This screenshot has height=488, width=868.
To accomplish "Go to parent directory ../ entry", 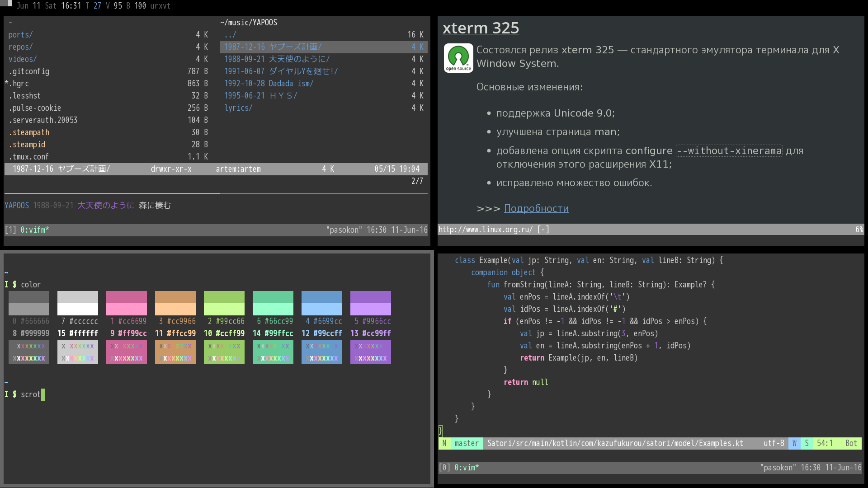I will 324,35.
